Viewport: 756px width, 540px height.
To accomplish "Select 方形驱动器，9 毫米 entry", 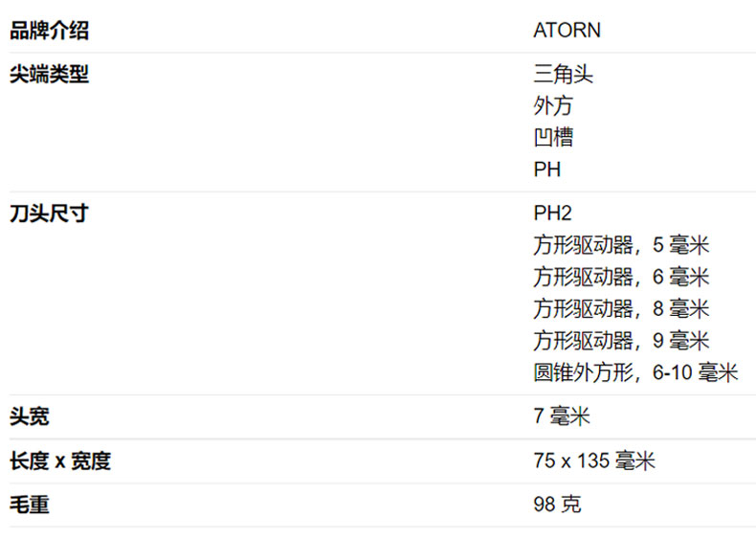I will pos(621,340).
